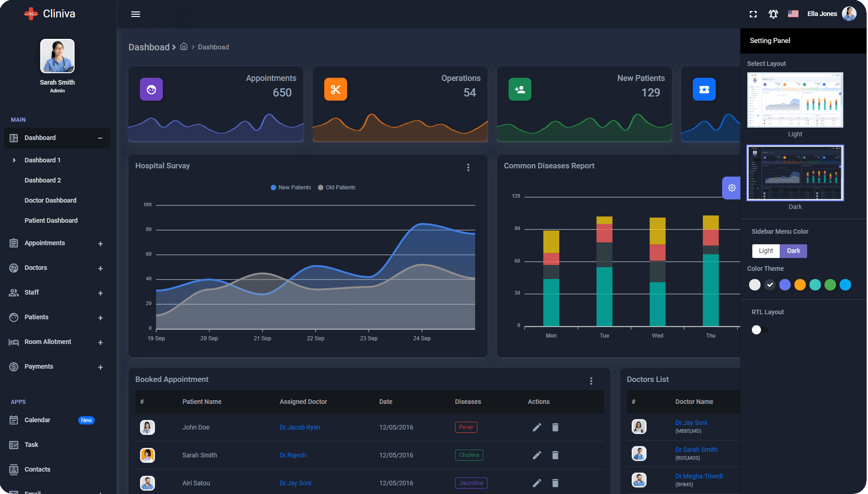The image size is (868, 494).
Task: Expand Patients menu plus icon
Action: click(x=100, y=318)
